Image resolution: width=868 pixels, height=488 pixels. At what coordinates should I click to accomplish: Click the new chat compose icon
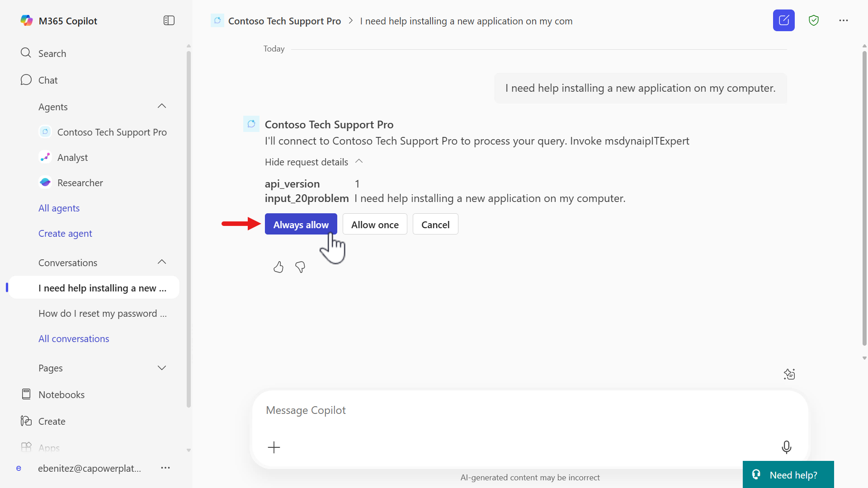coord(783,20)
